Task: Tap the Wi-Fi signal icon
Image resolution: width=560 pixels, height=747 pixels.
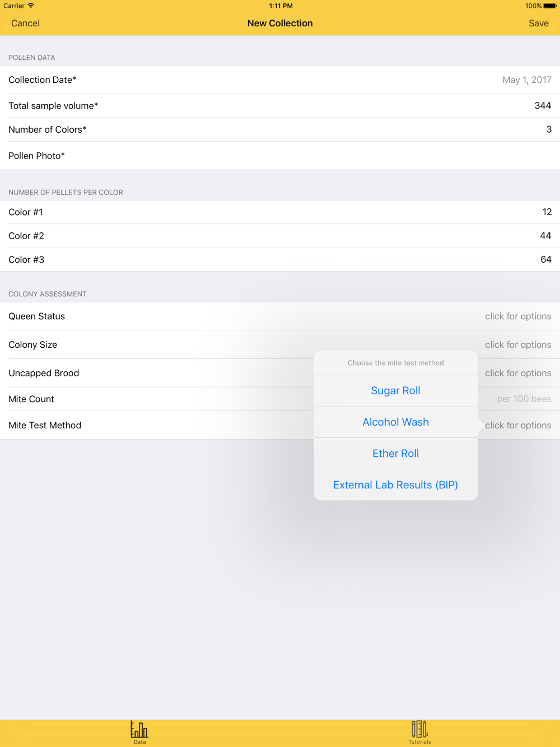Action: click(x=31, y=6)
